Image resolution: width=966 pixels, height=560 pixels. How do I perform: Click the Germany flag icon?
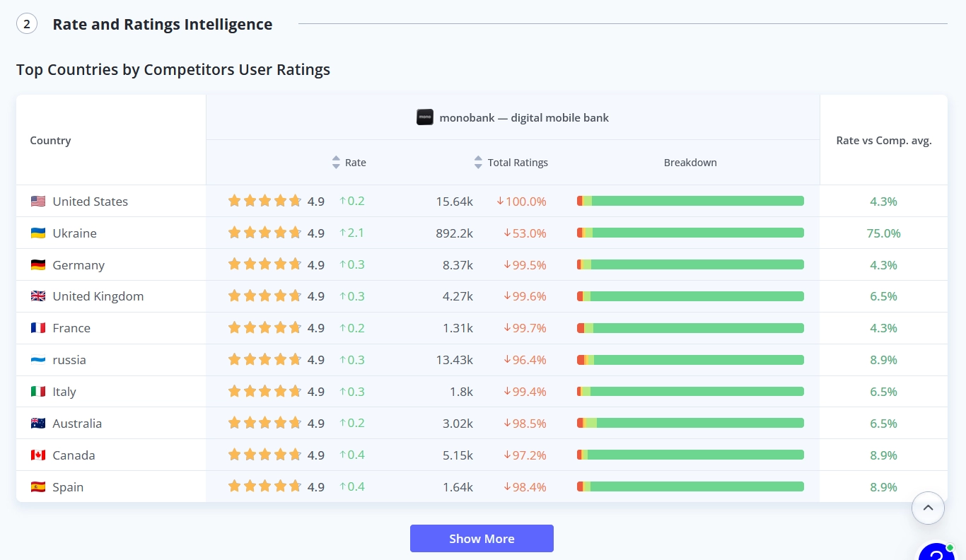[38, 265]
